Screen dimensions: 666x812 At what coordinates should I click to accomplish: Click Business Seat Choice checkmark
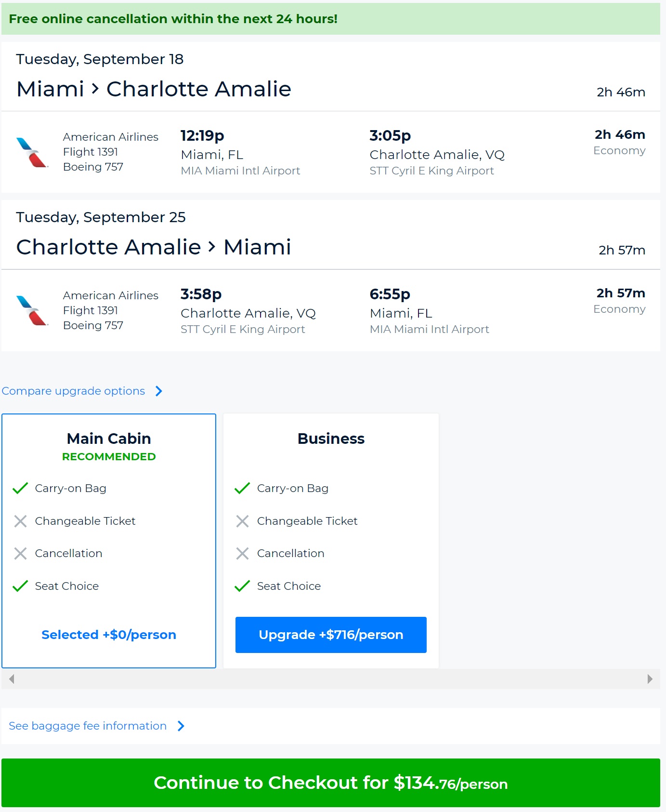(242, 586)
